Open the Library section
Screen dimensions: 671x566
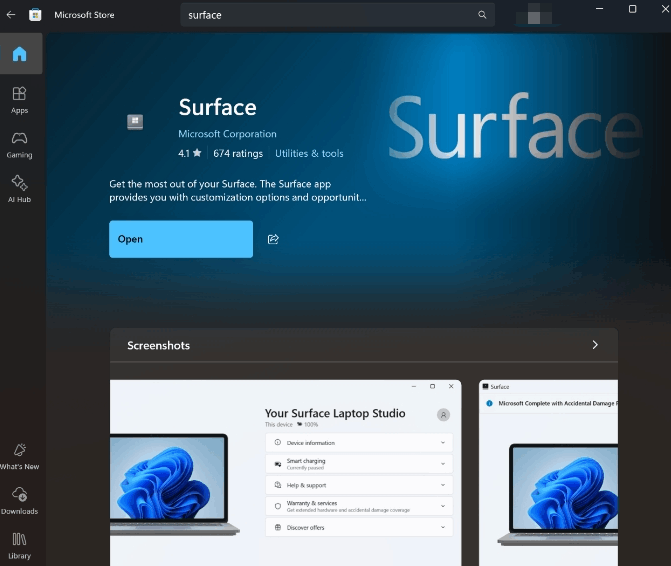point(19,546)
